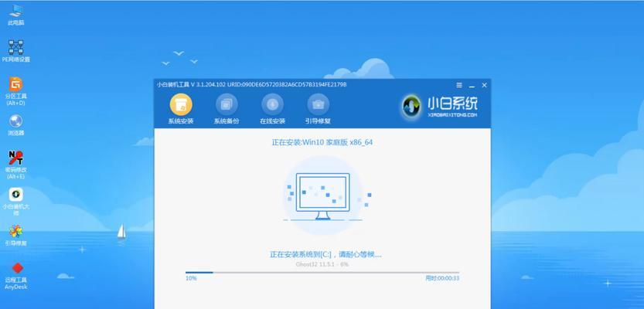Open the installer hamburger menu
The image size is (644, 309).
tap(459, 85)
